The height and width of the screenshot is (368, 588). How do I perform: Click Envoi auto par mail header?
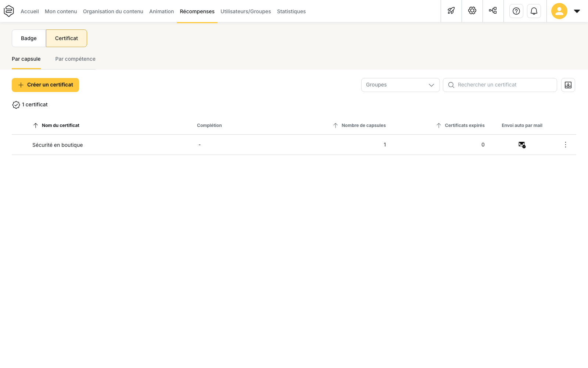[522, 125]
